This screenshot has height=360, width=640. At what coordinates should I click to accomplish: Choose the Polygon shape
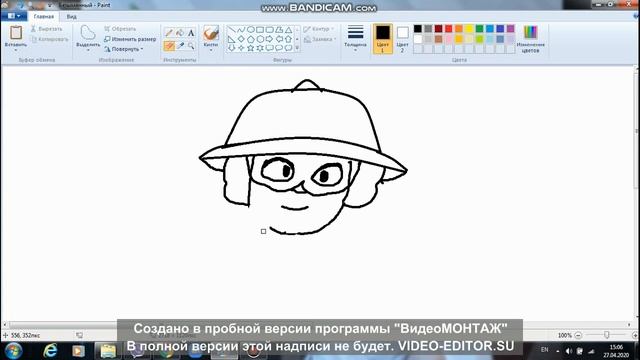pyautogui.click(x=279, y=30)
